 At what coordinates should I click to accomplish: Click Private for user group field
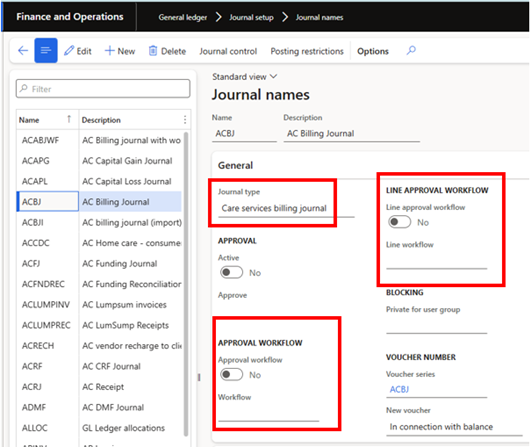click(437, 326)
